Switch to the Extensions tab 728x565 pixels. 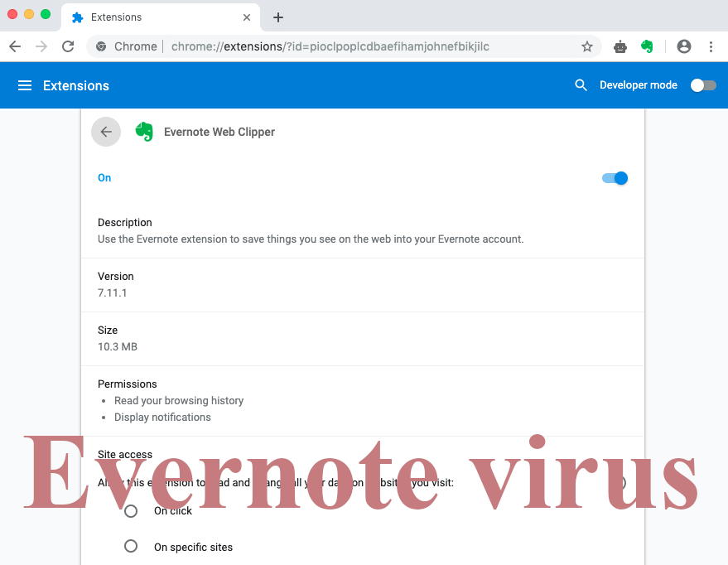click(x=149, y=17)
